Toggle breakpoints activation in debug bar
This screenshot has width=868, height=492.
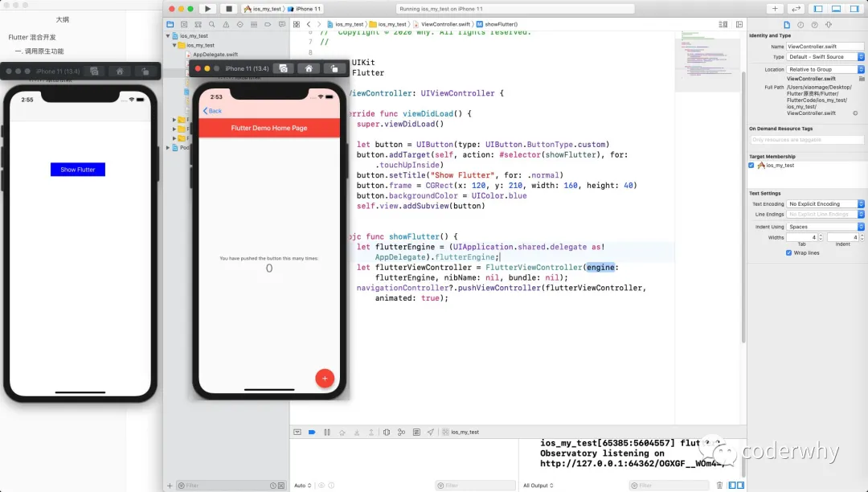click(x=312, y=433)
